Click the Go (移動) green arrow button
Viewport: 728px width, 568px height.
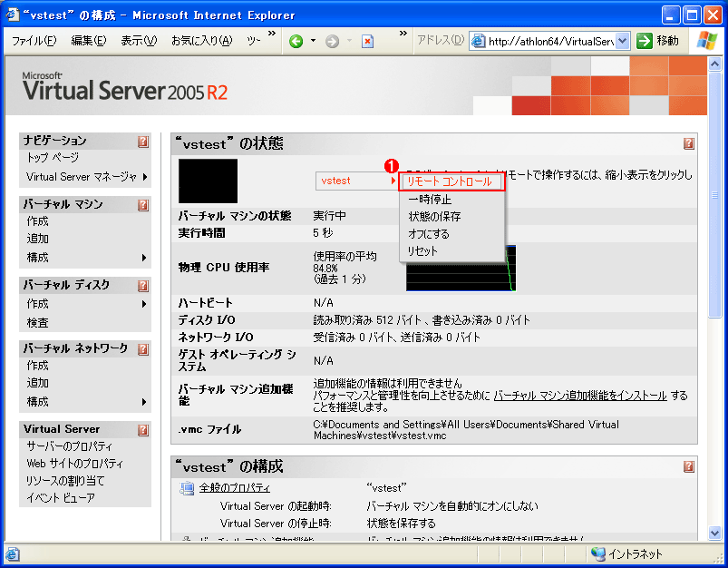(x=645, y=41)
